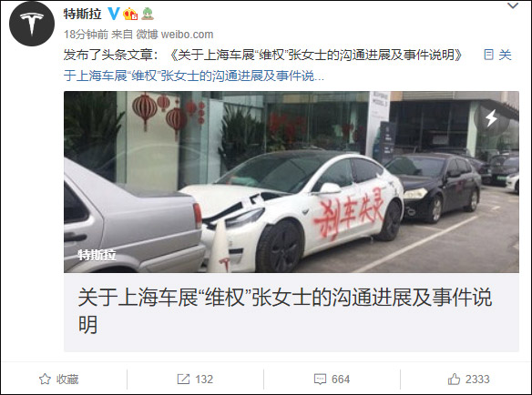Click the star 收藏 favorite icon
This screenshot has height=395, width=532.
(x=45, y=379)
